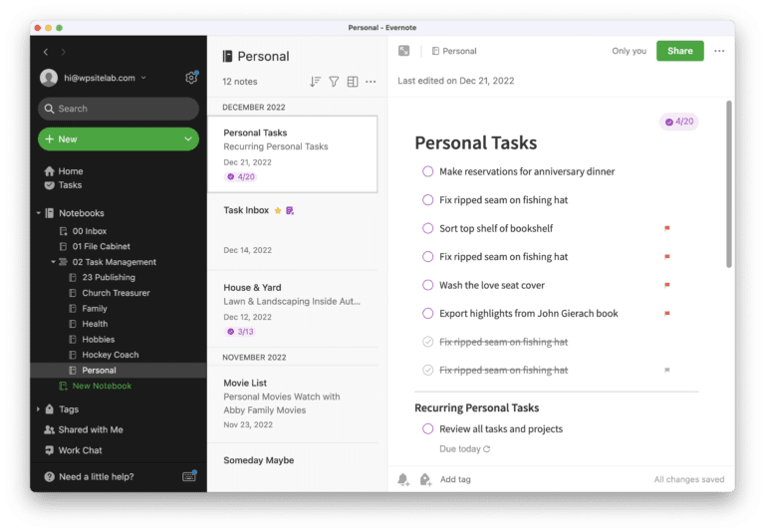Check off Make reservations for anniversary dinner
The image size is (765, 532).
pyautogui.click(x=428, y=171)
